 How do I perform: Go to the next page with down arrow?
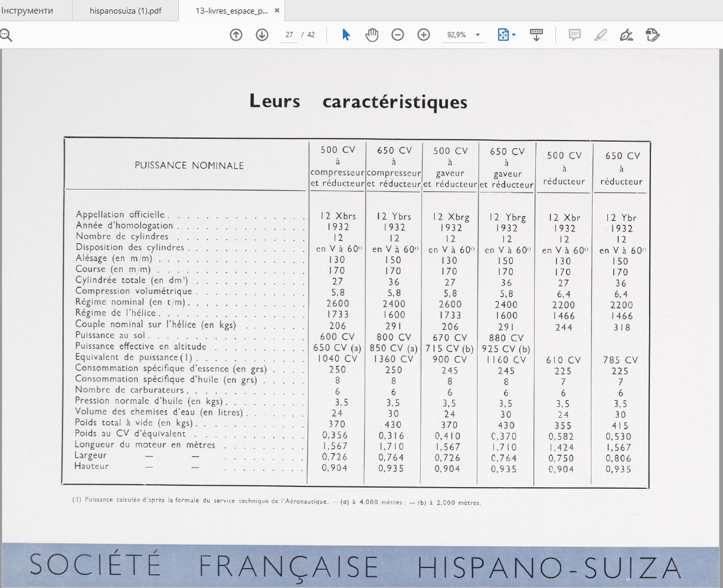(262, 35)
